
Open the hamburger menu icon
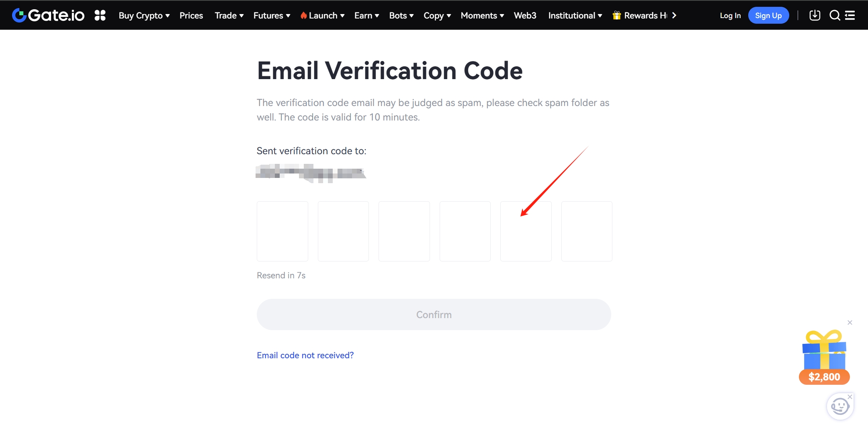tap(850, 15)
